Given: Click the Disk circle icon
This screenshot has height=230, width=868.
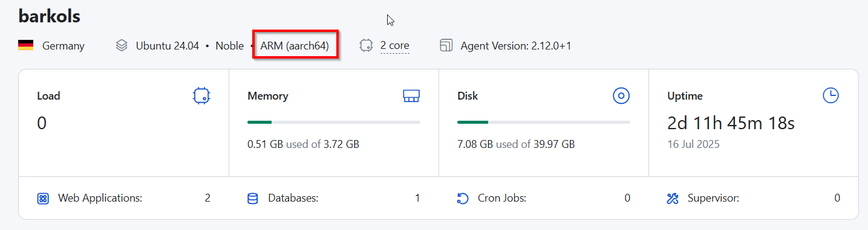Looking at the screenshot, I should tap(622, 95).
